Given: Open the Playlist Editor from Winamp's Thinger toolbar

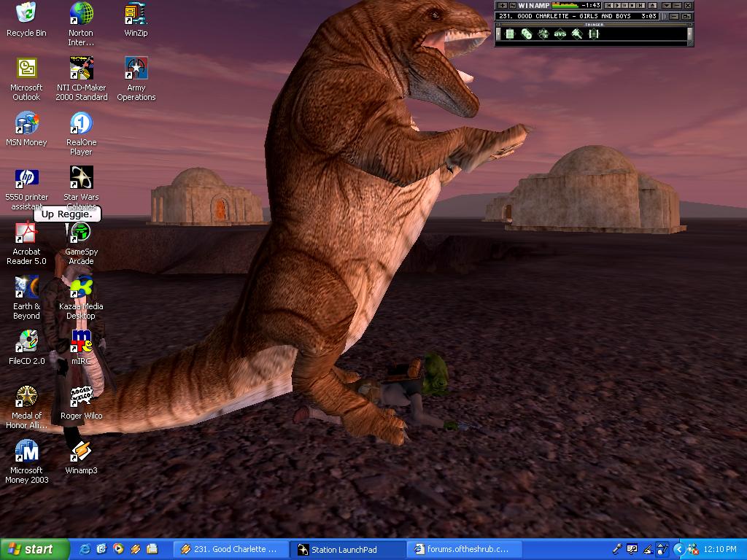Looking at the screenshot, I should tap(508, 34).
